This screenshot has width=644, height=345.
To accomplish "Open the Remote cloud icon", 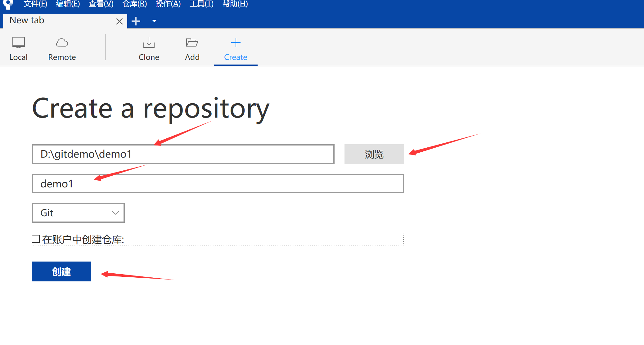I will coord(62,43).
